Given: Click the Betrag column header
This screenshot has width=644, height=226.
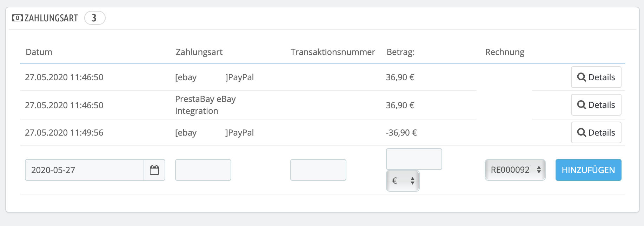Looking at the screenshot, I should pyautogui.click(x=400, y=52).
